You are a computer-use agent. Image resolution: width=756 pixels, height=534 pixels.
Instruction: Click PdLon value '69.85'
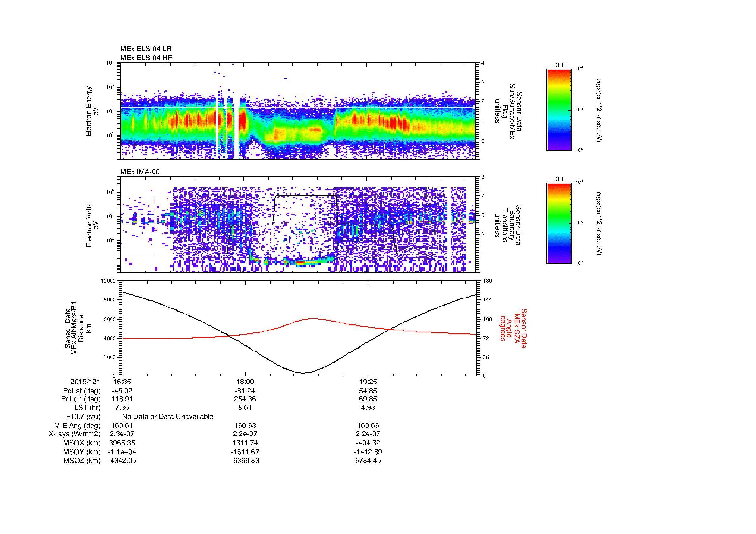point(368,399)
